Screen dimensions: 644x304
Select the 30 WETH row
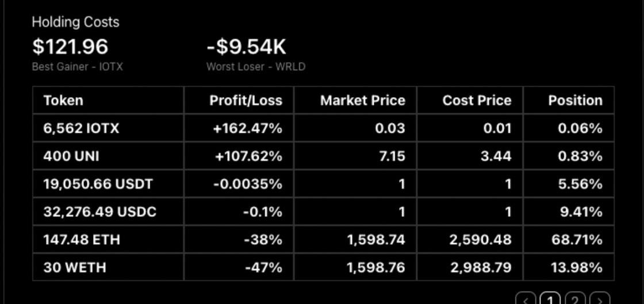[75, 268]
